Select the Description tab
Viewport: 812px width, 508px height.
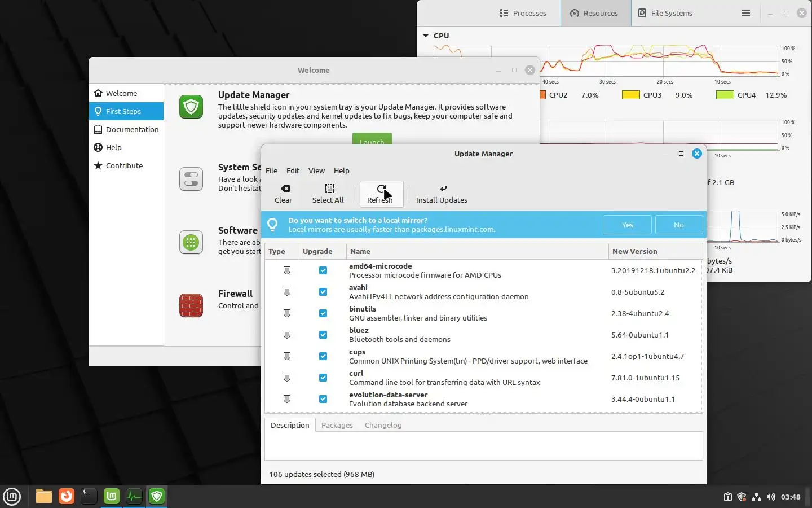(x=290, y=425)
